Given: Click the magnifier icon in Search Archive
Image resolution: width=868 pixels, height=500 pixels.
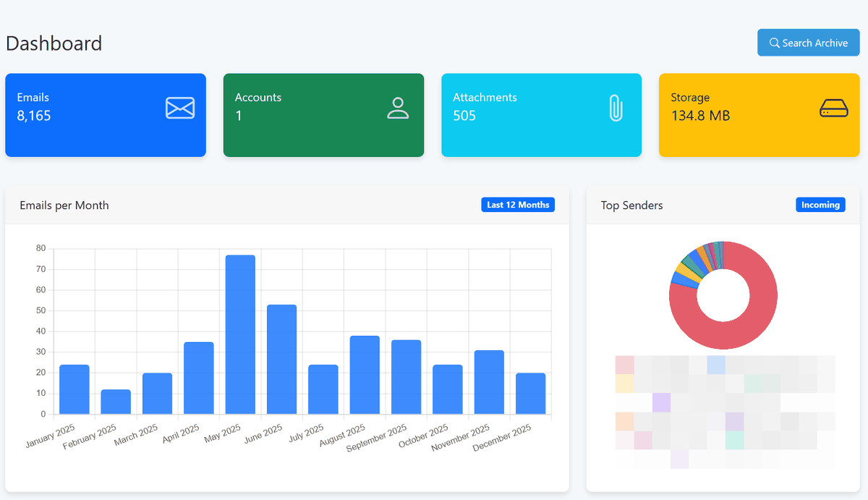Looking at the screenshot, I should (774, 43).
